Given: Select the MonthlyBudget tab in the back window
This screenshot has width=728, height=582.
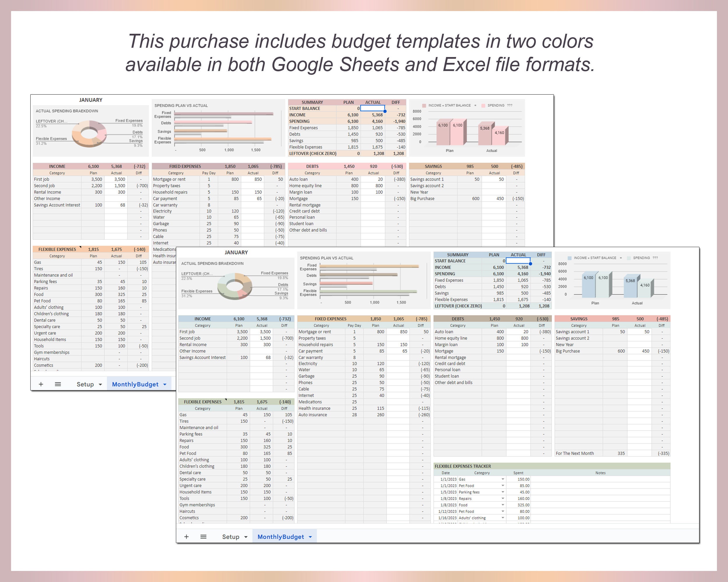Looking at the screenshot, I should 135,384.
